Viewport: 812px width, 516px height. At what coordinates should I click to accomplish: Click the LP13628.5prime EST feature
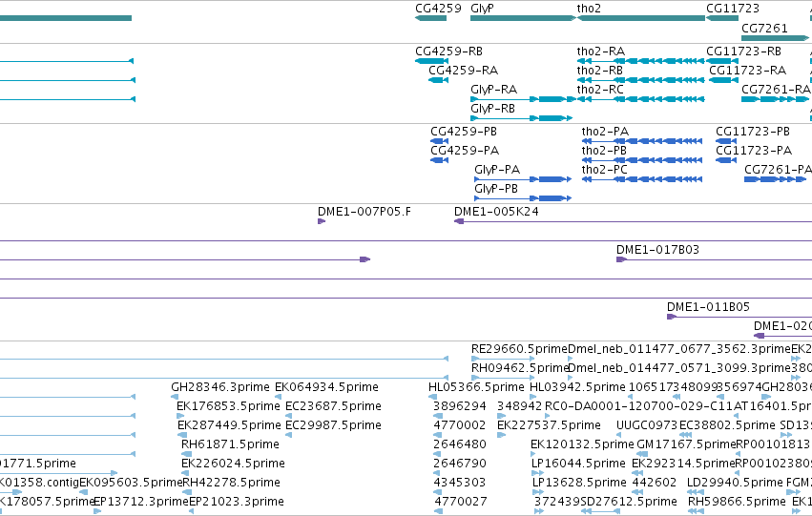[x=537, y=491]
